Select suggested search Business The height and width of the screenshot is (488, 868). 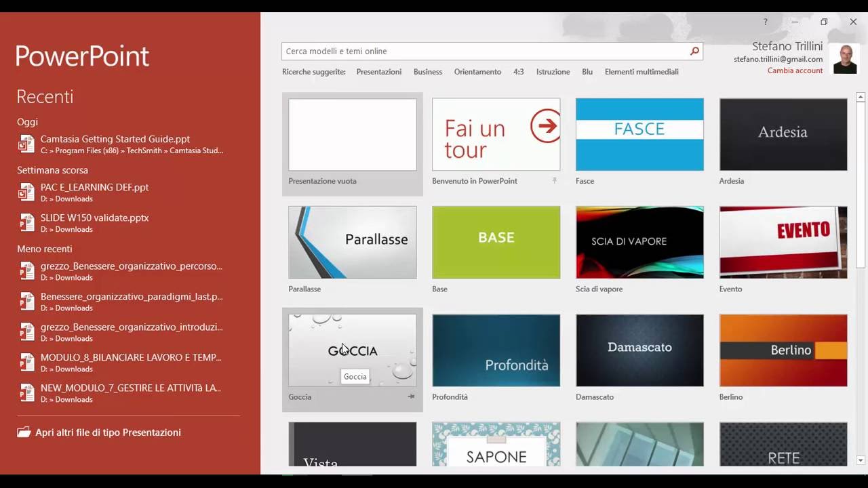(x=428, y=72)
